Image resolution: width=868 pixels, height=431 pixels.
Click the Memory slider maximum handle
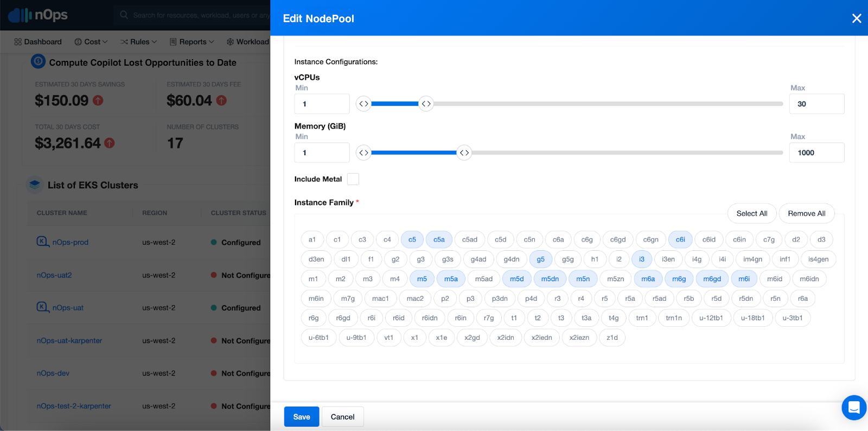[464, 153]
